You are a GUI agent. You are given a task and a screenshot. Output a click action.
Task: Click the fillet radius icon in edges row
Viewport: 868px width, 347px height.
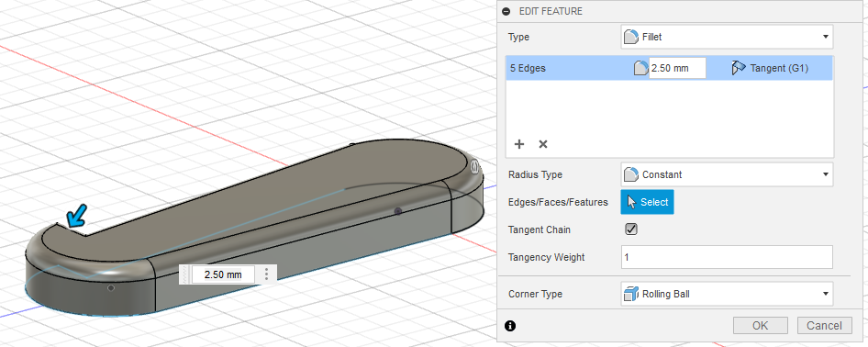point(640,68)
